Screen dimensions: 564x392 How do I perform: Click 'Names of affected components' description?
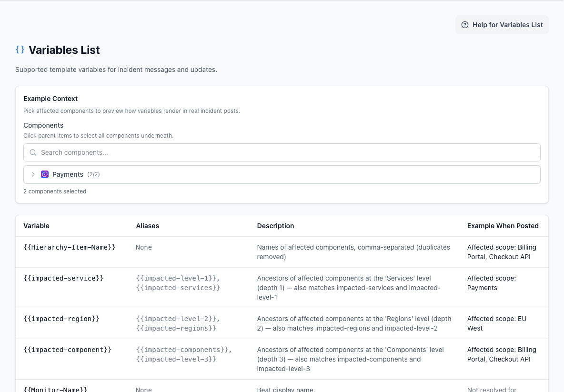[x=353, y=252]
